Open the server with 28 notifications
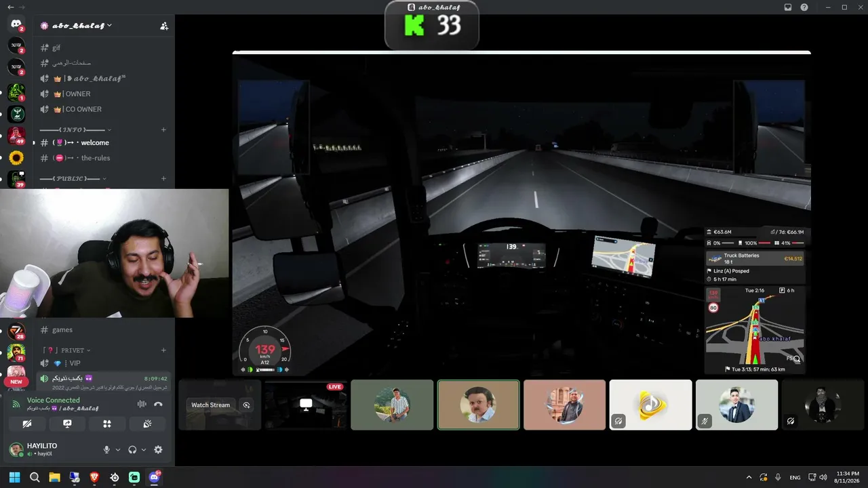868x488 pixels. 16,331
